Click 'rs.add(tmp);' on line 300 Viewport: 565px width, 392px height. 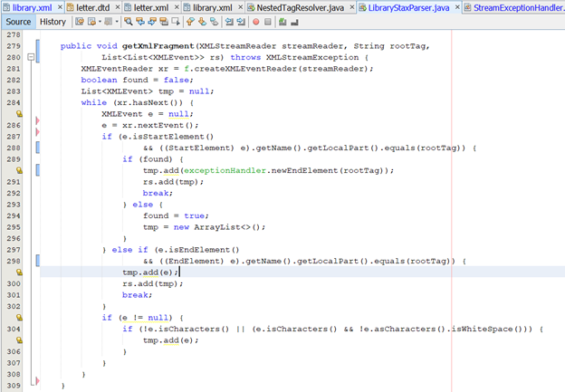[153, 283]
